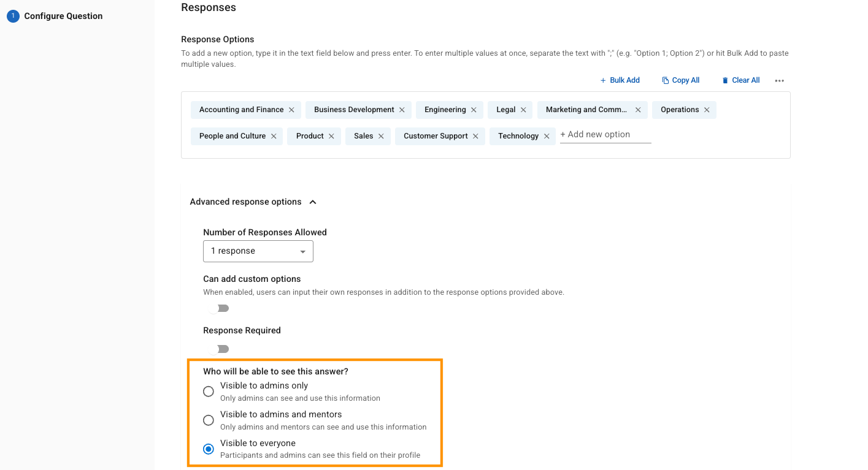Click Copy All response options
This screenshot has width=868, height=470.
pyautogui.click(x=681, y=80)
